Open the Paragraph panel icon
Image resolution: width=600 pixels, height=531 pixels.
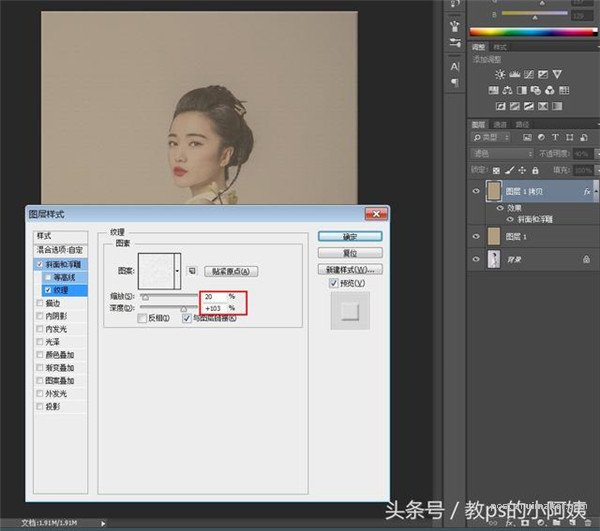pyautogui.click(x=455, y=82)
